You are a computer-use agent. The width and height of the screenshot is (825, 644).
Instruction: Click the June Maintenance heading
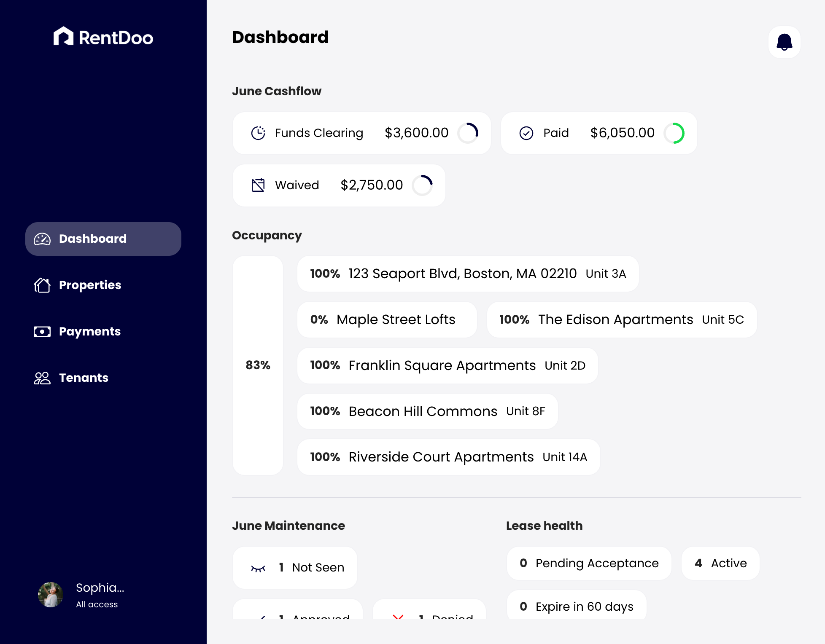(x=288, y=526)
